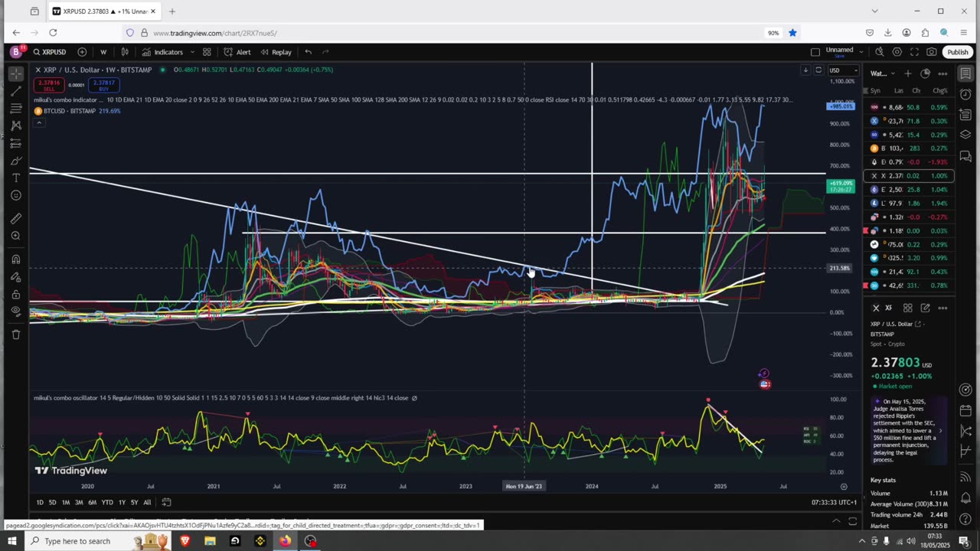Take a snapshot with the camera icon

pyautogui.click(x=932, y=52)
